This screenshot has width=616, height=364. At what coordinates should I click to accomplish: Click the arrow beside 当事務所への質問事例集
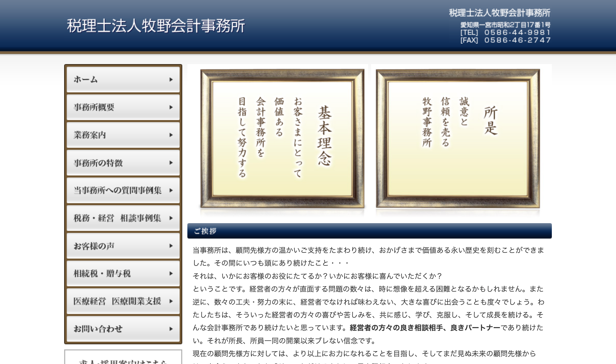point(171,190)
